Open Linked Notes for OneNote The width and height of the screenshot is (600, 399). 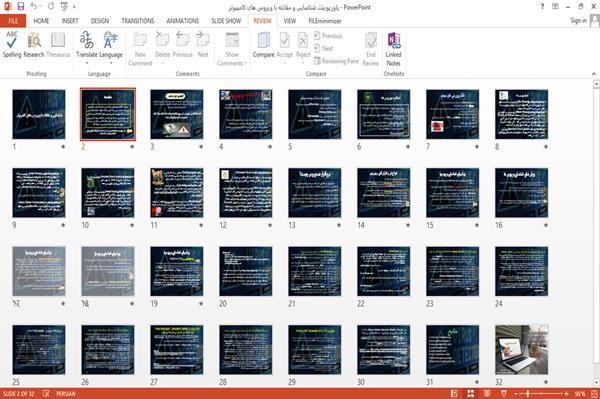tap(393, 49)
